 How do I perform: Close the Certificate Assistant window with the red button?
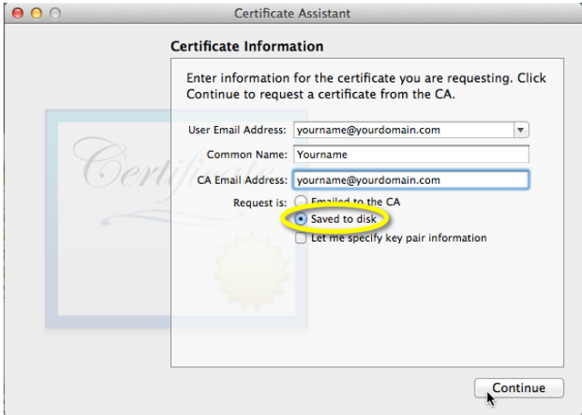(x=17, y=13)
